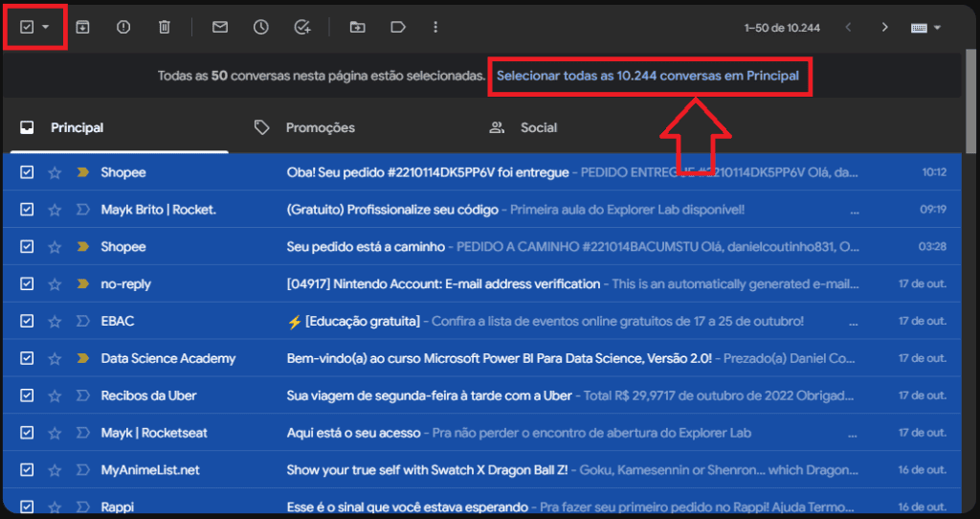980x519 pixels.
Task: Uncheck the MyAnimeList.net email checkbox
Action: click(26, 470)
